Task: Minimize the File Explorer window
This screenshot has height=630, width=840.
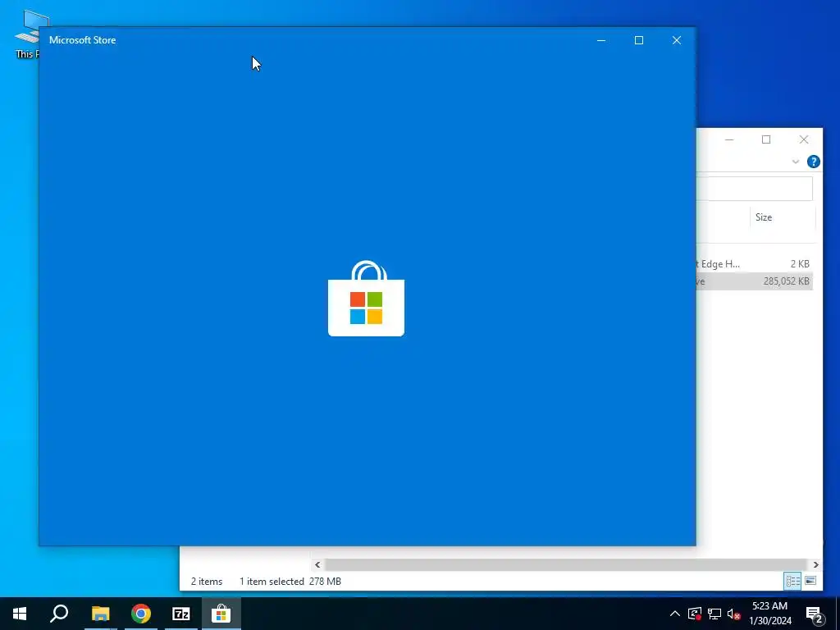Action: pos(729,139)
